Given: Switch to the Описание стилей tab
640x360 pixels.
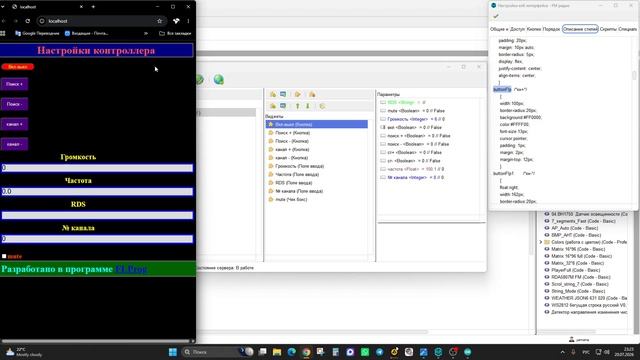Looking at the screenshot, I should click(x=580, y=29).
